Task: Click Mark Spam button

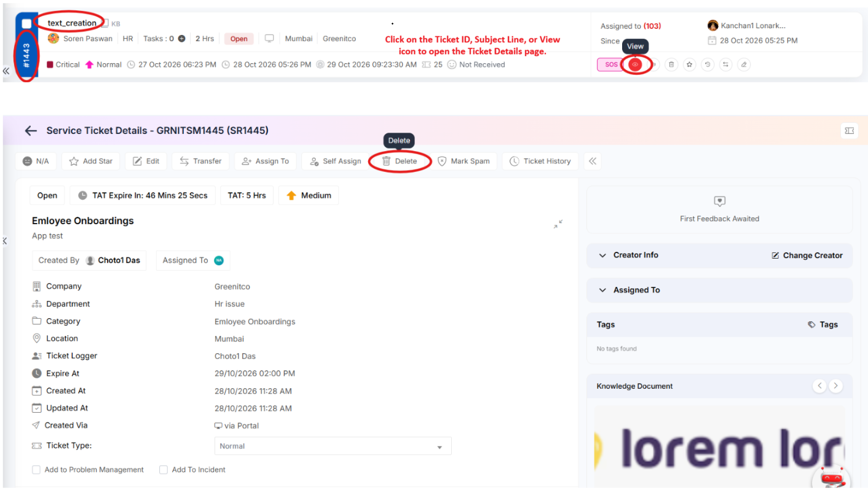Action: pyautogui.click(x=464, y=161)
